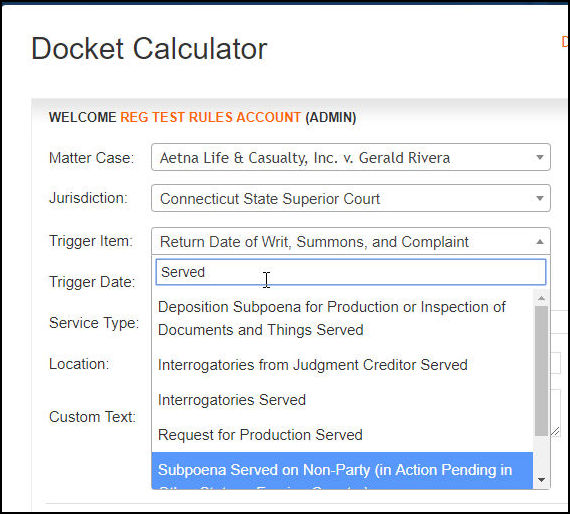The width and height of the screenshot is (570, 514).
Task: Click the dropdown list scrollbar thumb
Action: point(541,370)
